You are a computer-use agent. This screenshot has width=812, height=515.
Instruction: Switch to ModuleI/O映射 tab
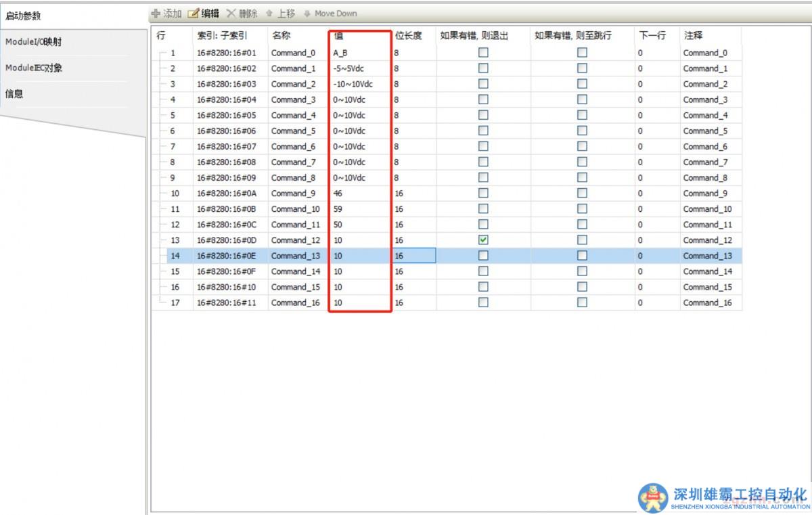34,42
